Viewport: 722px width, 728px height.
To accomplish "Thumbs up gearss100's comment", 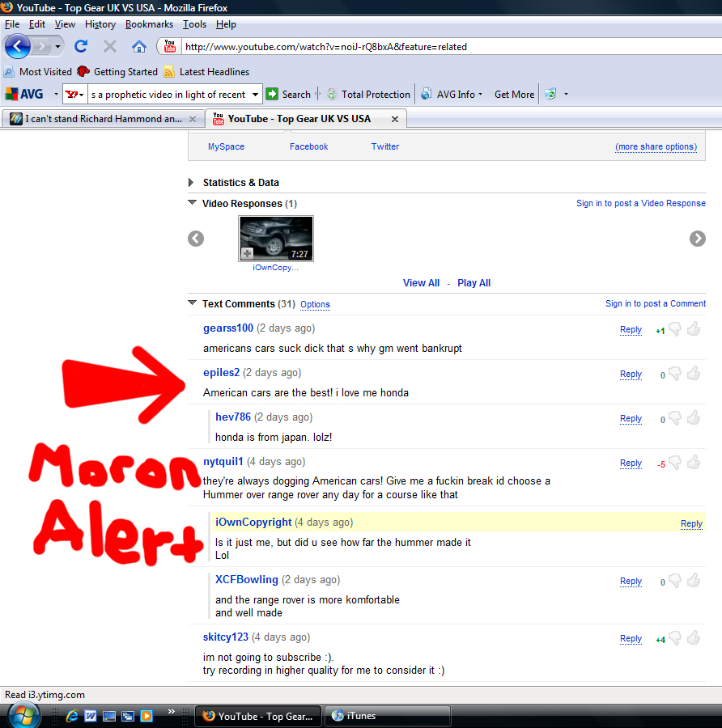I will (694, 328).
